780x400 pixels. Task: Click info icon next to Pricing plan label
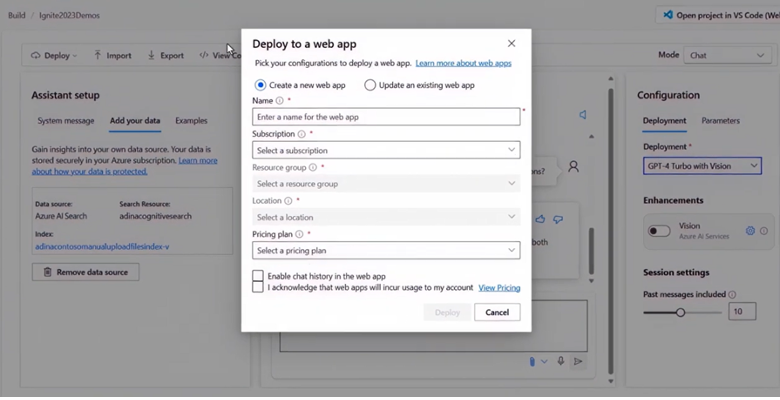pos(299,234)
